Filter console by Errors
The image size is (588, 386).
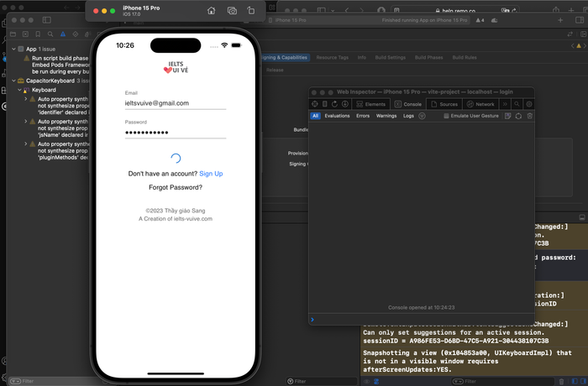click(x=363, y=116)
